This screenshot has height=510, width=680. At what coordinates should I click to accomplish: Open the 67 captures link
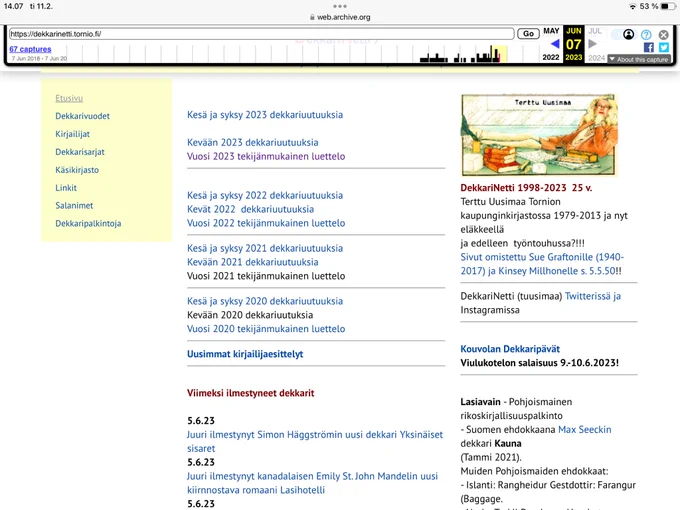(x=30, y=49)
